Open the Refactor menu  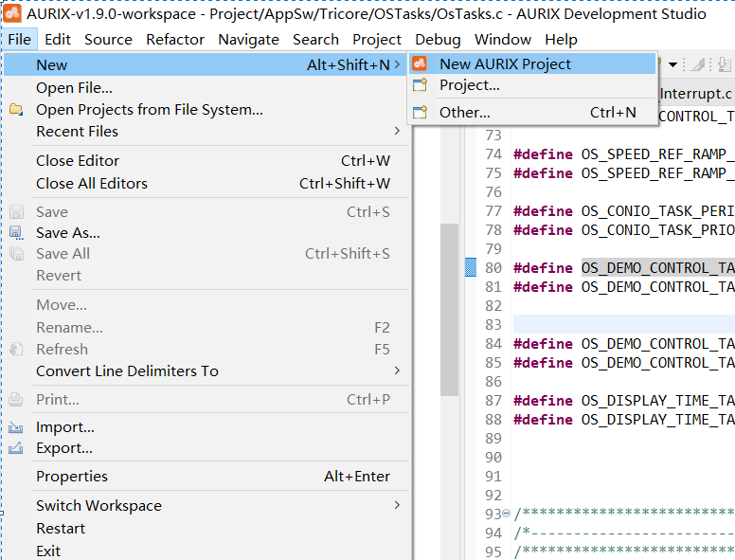[x=175, y=40]
